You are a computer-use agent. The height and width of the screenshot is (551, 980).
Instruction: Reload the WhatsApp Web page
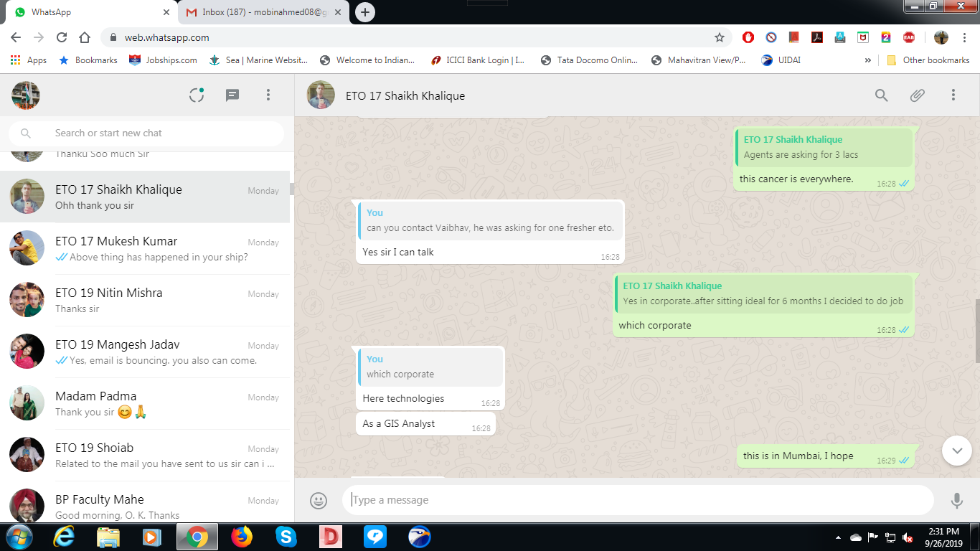pyautogui.click(x=62, y=37)
